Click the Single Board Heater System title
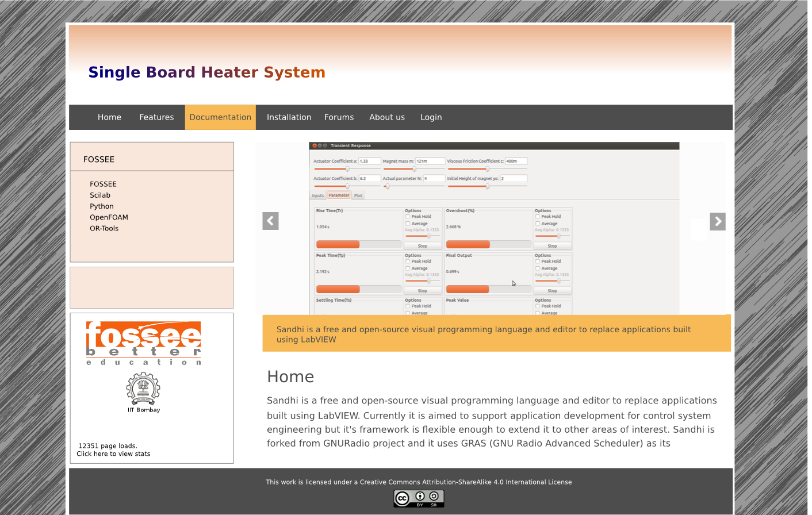 tap(206, 72)
